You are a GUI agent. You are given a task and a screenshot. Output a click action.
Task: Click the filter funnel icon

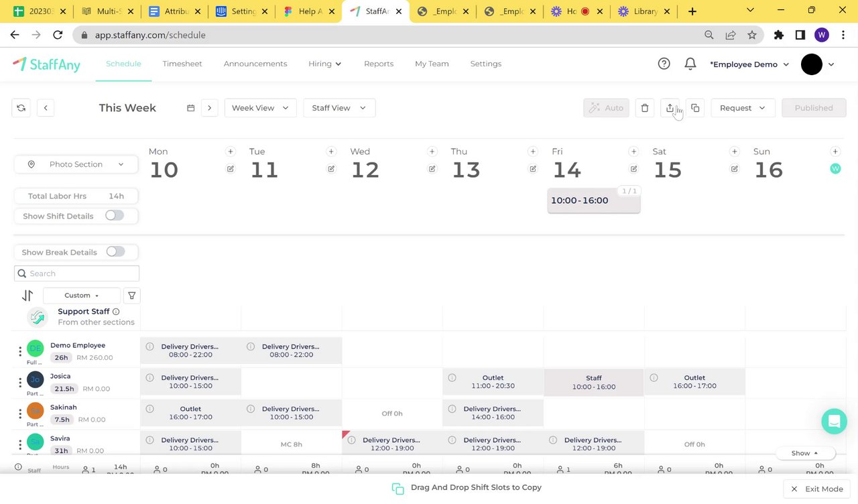coord(132,296)
